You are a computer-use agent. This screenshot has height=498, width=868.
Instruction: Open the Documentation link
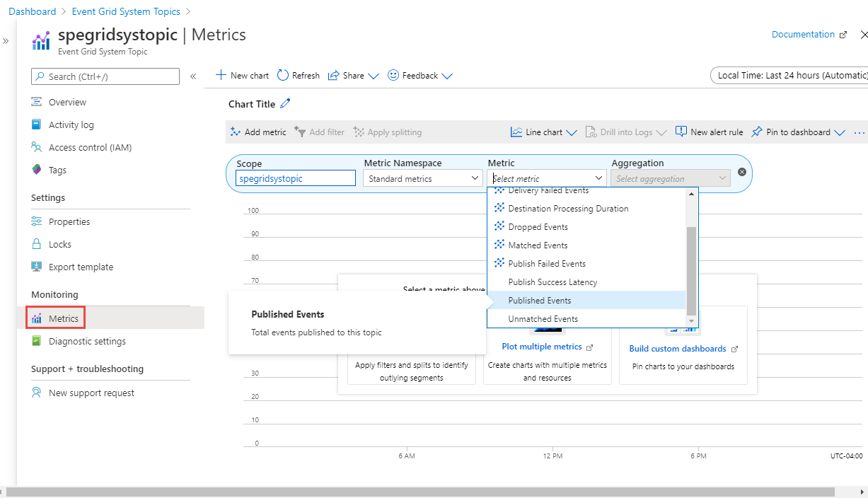[803, 34]
